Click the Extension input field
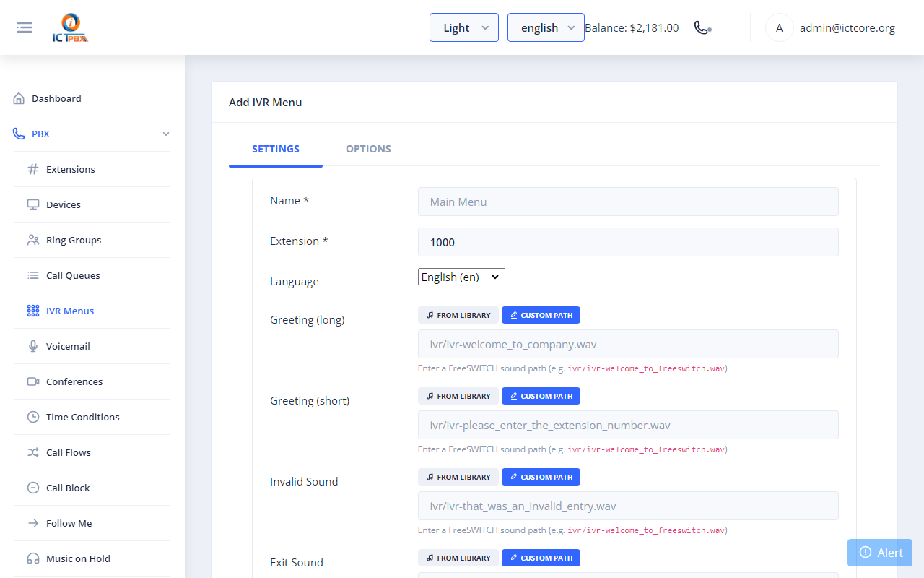This screenshot has height=578, width=924. point(628,242)
